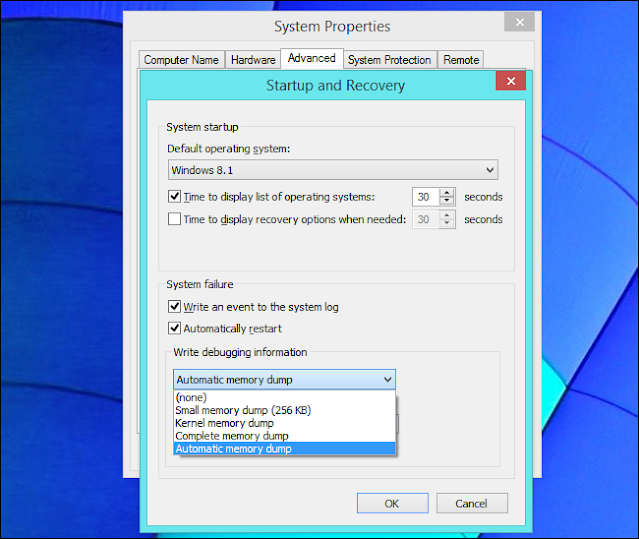Select Kernel memory dump option

point(284,423)
